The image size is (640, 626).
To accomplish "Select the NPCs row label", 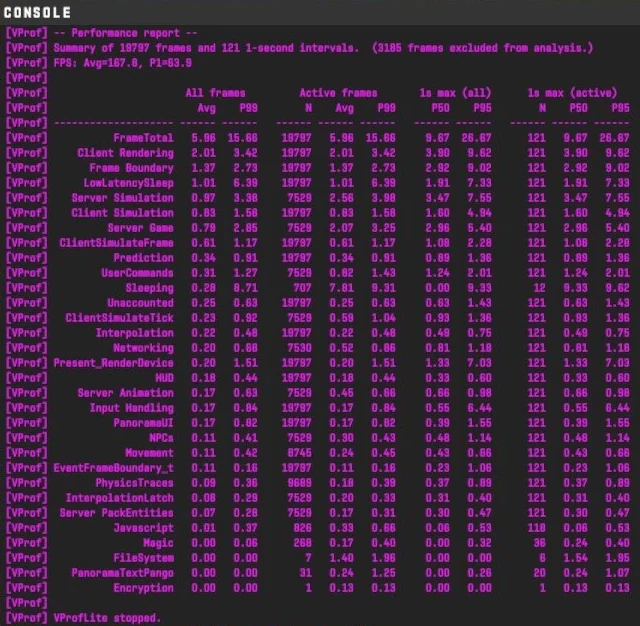I will (161, 438).
